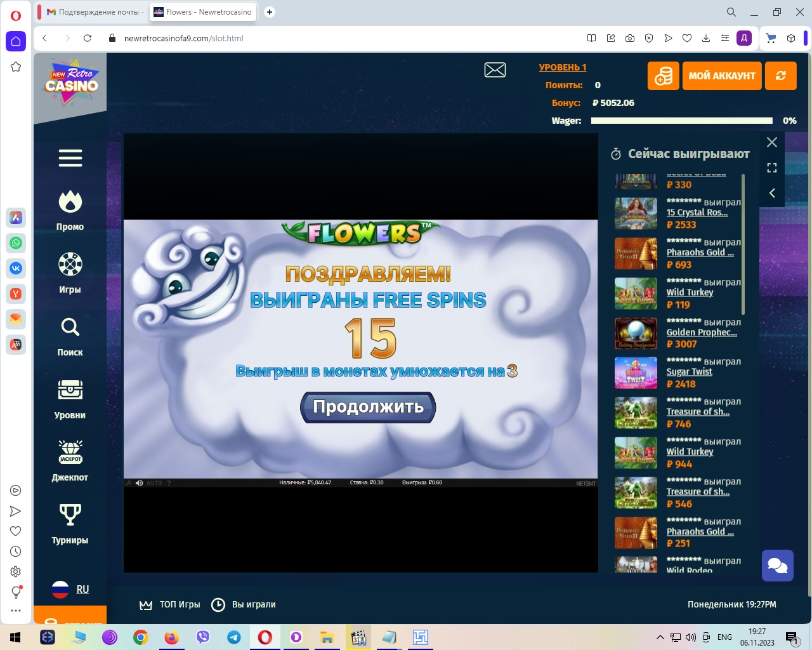Open Chrome from the taskbar
The height and width of the screenshot is (650, 812).
coord(141,637)
